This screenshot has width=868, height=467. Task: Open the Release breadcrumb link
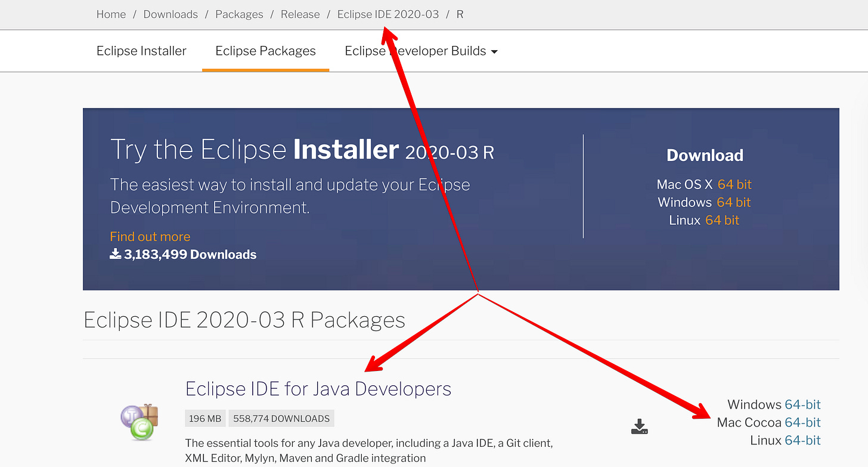click(x=300, y=14)
